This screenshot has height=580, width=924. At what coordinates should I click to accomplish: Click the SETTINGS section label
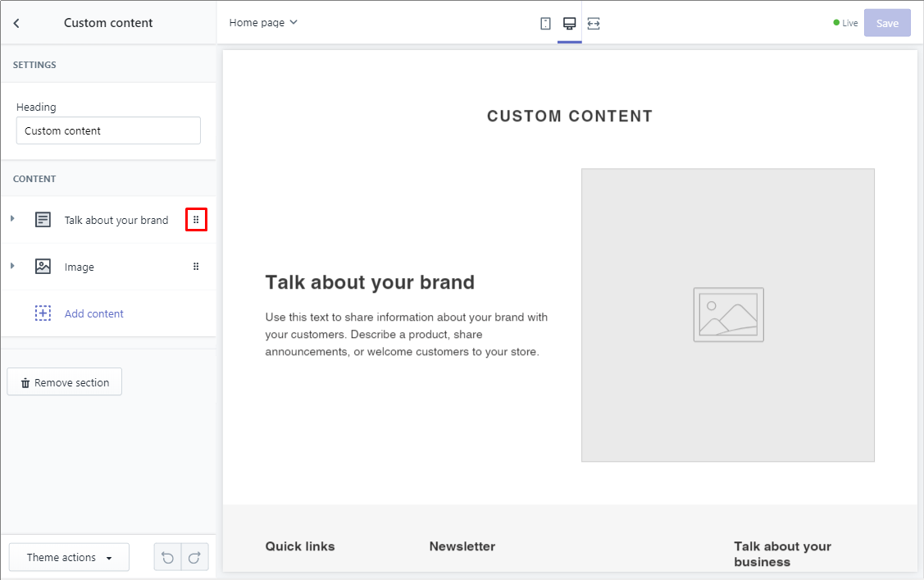click(34, 65)
